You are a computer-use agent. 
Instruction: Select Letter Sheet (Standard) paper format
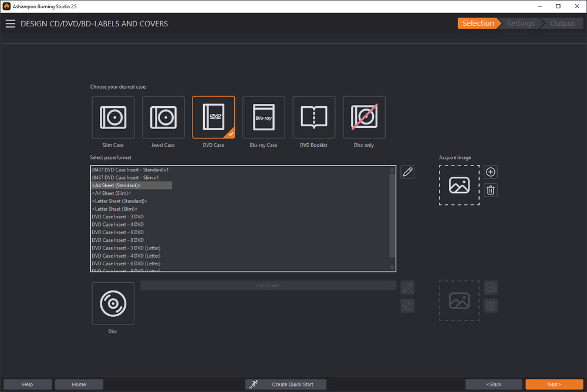pyautogui.click(x=120, y=201)
